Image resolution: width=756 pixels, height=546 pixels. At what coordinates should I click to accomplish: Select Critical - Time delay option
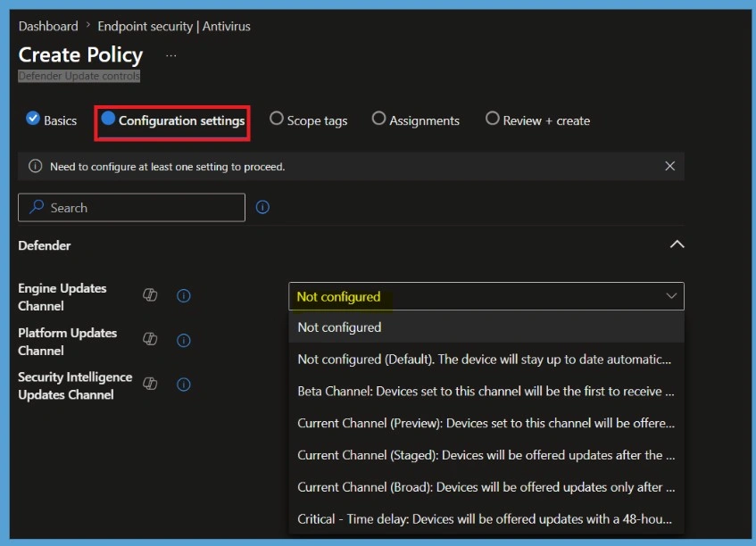click(486, 518)
